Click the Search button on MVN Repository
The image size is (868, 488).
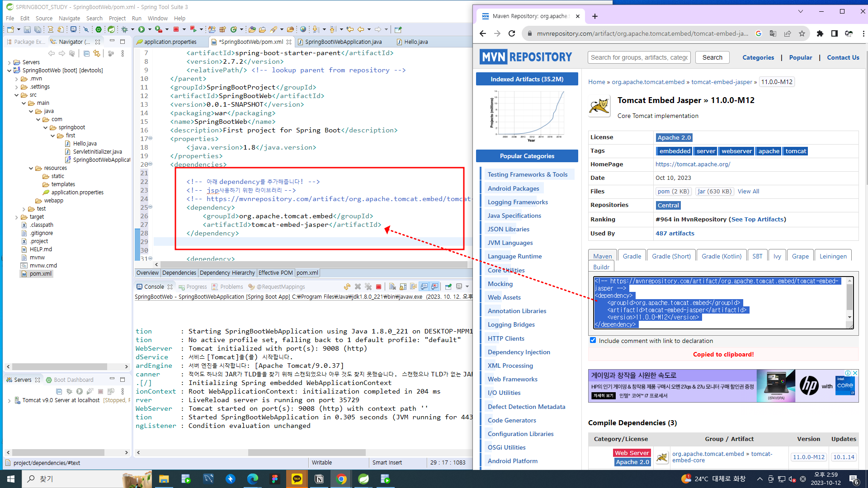(x=712, y=57)
